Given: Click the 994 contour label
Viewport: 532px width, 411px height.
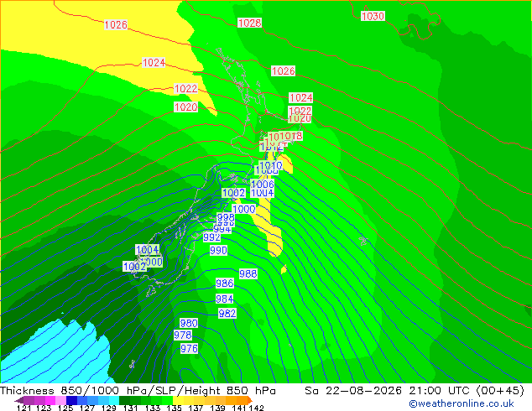Looking at the screenshot, I should tap(222, 230).
